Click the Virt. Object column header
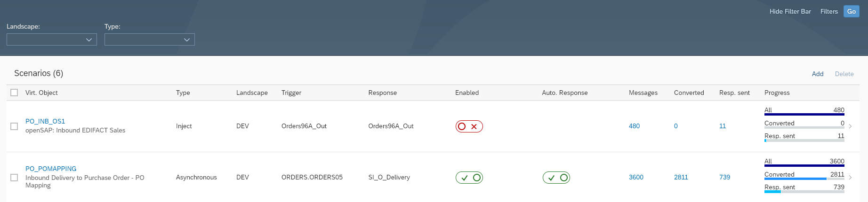 [41, 93]
